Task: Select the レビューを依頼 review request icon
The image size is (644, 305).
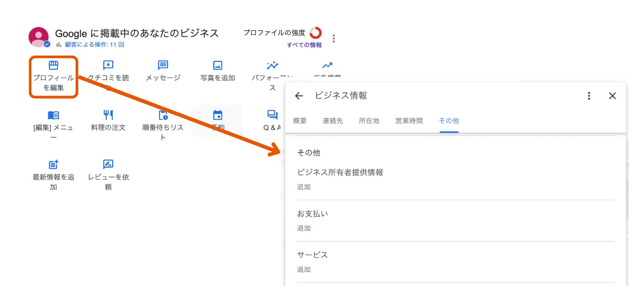Action: pyautogui.click(x=108, y=164)
